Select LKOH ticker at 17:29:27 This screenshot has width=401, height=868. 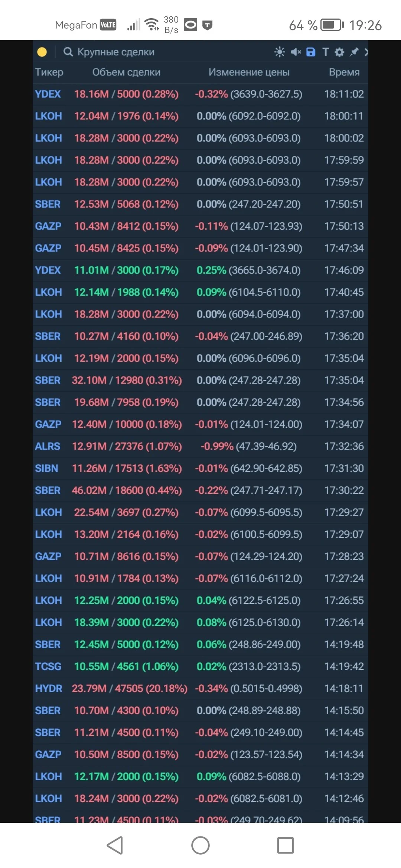49,513
